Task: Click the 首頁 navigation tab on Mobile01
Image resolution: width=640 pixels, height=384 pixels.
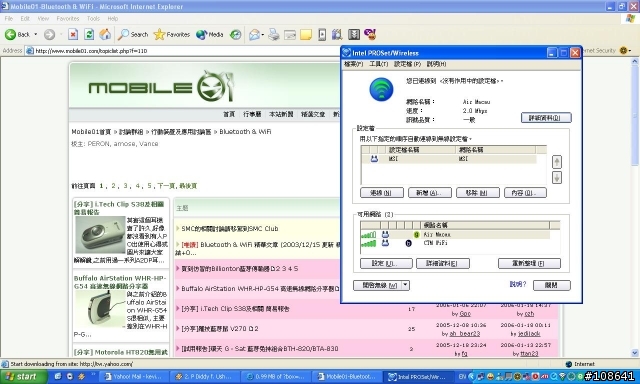Action: [x=229, y=114]
